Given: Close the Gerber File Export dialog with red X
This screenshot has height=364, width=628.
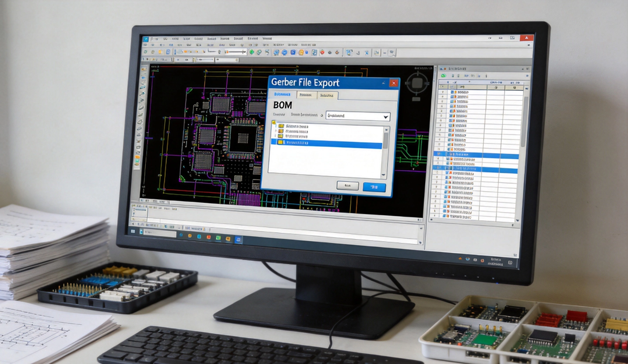Looking at the screenshot, I should click(x=394, y=83).
